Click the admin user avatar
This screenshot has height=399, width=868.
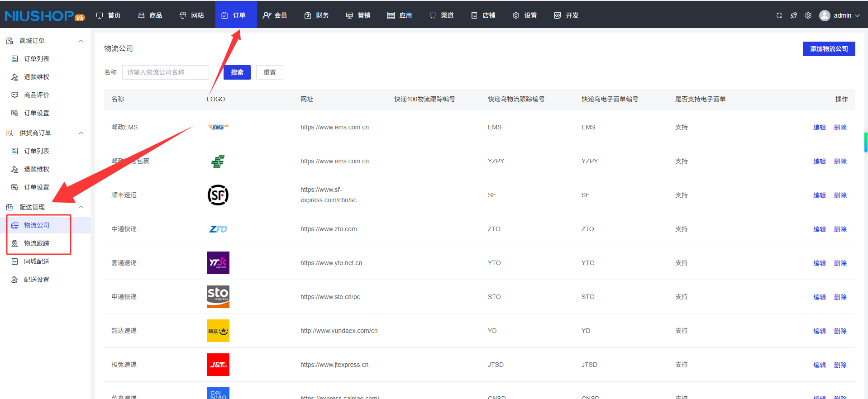825,15
